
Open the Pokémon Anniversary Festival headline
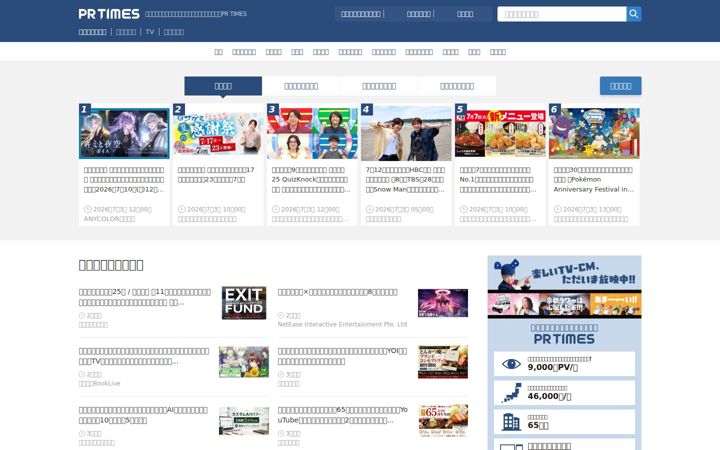click(594, 180)
